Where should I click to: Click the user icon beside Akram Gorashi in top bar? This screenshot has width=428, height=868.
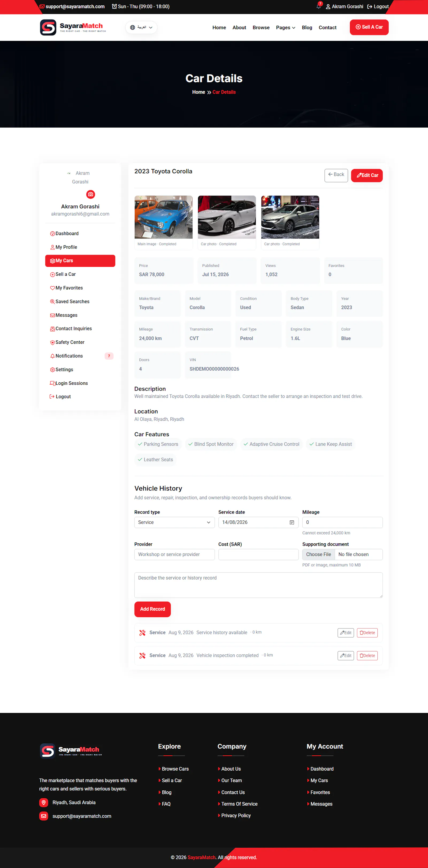328,7
